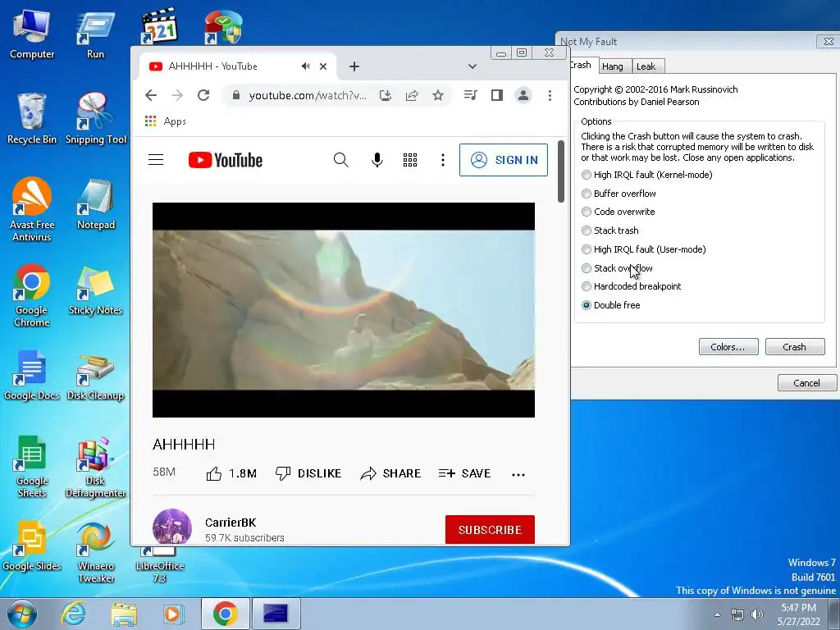Open the Run shortcut on desktop
Image resolution: width=840 pixels, height=630 pixels.
pos(95,33)
